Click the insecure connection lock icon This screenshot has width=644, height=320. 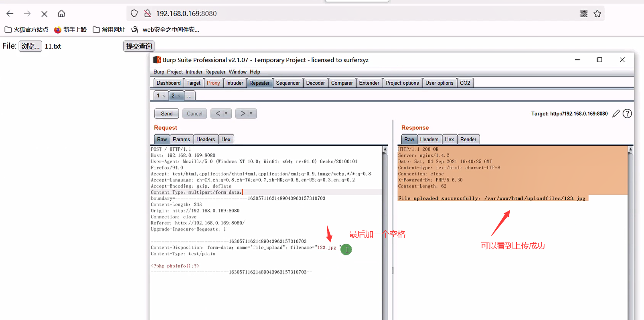click(x=148, y=14)
